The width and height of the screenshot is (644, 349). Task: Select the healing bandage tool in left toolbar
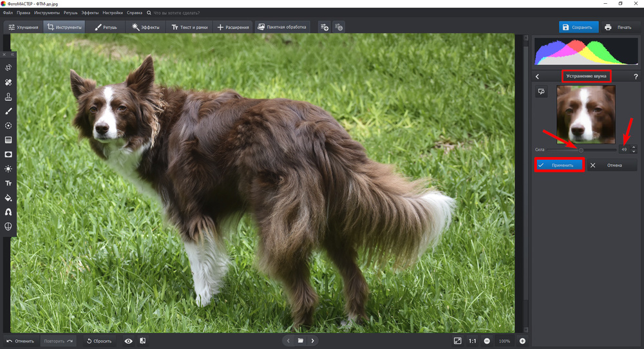coord(8,82)
